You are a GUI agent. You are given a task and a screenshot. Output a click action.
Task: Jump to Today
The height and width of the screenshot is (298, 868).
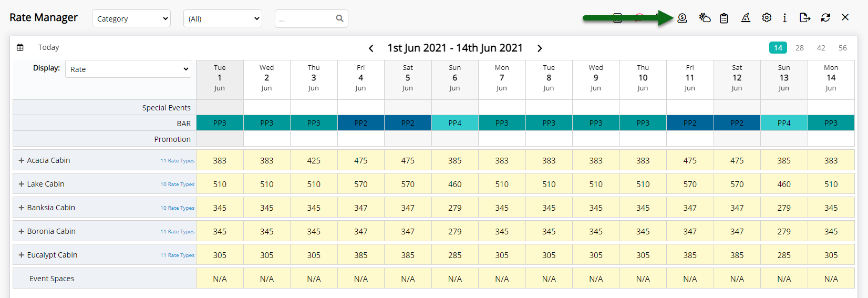[x=48, y=47]
